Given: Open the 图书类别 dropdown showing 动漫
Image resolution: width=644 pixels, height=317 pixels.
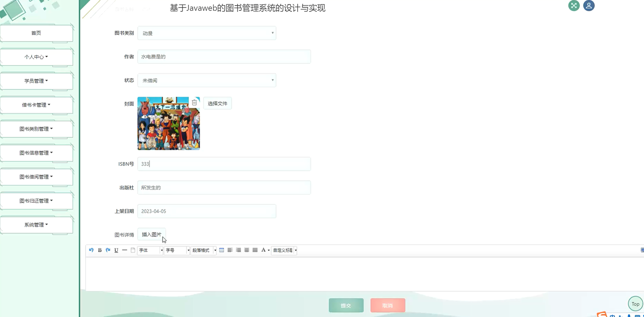Looking at the screenshot, I should coord(207,33).
